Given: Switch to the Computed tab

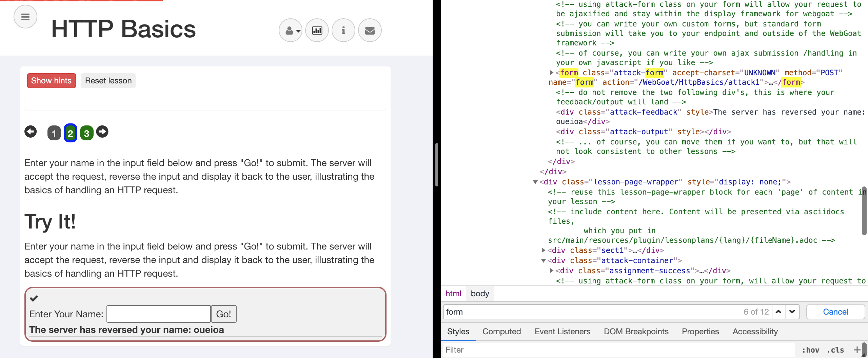Looking at the screenshot, I should coord(501,331).
